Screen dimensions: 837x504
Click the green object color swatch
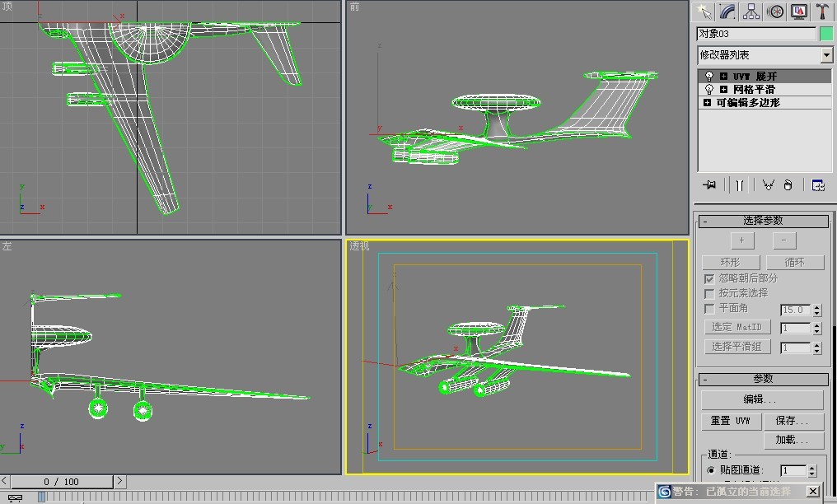click(x=826, y=34)
